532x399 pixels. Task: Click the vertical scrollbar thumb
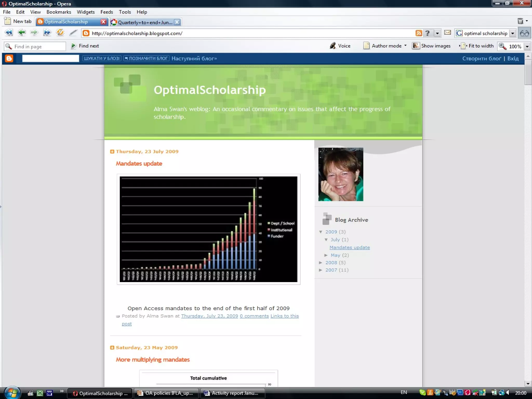(x=528, y=72)
